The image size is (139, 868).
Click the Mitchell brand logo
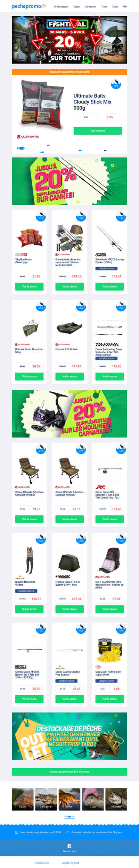coord(21,667)
